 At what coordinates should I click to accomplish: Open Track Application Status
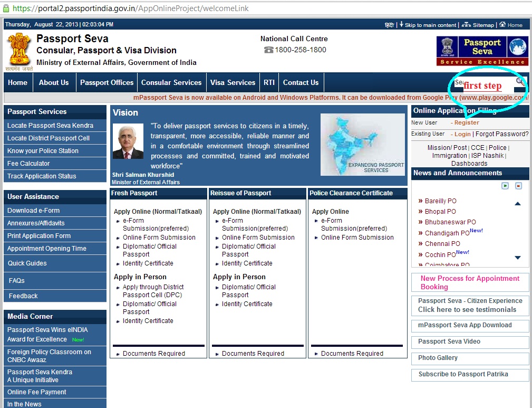click(x=55, y=176)
